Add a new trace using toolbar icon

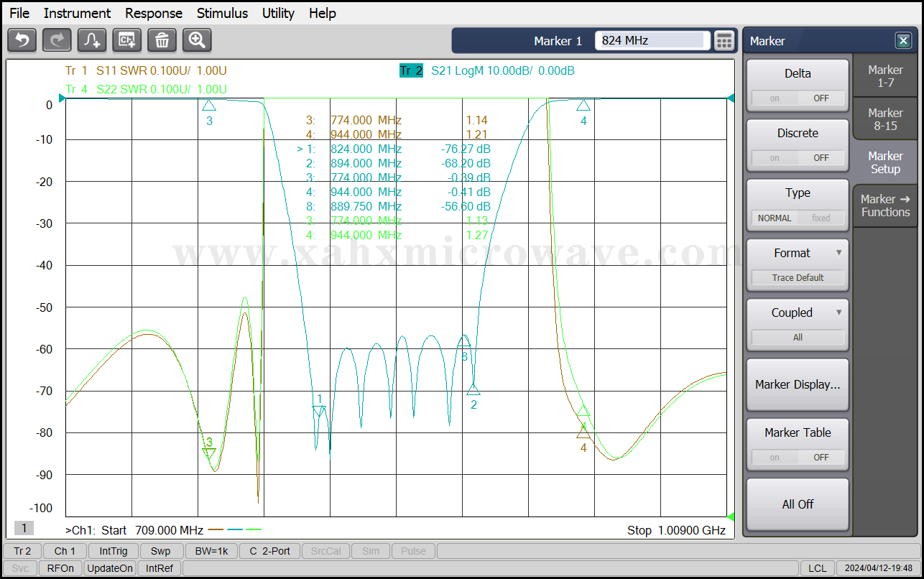(x=92, y=40)
